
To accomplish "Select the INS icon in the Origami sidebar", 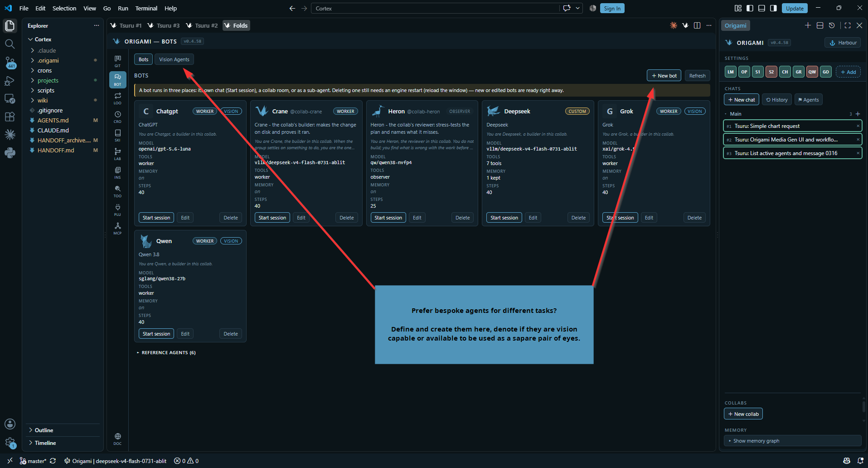I will 117,172.
